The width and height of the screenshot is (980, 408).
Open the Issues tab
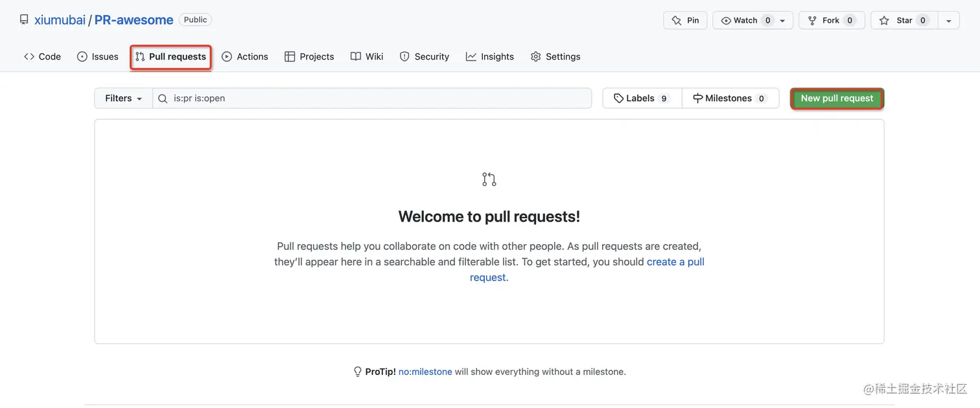pos(98,56)
